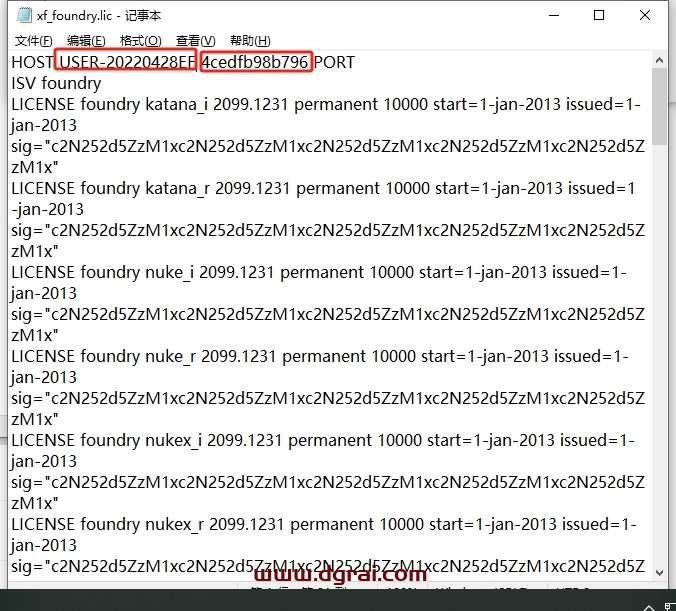Click the vertical scrollbar thumb
The image size is (676, 611).
[x=660, y=110]
